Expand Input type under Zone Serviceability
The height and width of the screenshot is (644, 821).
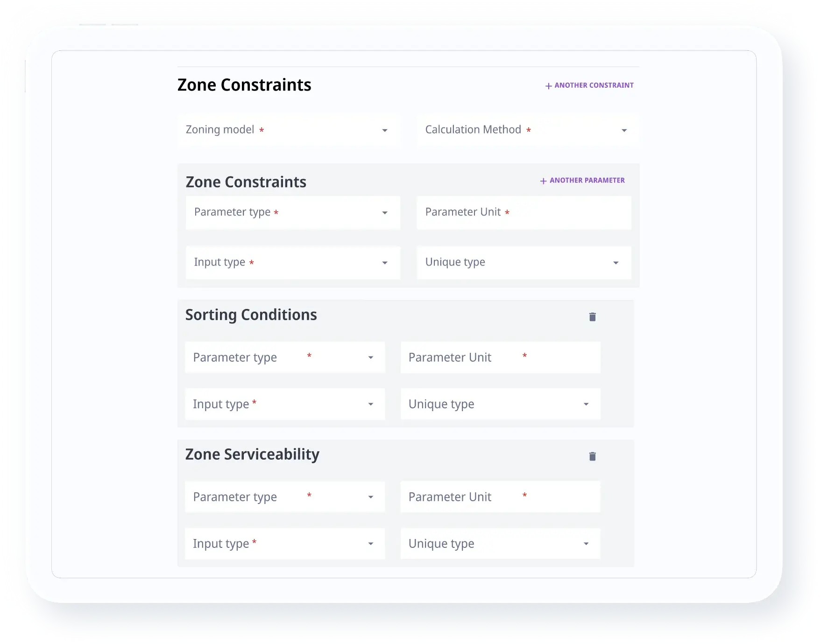click(x=285, y=544)
